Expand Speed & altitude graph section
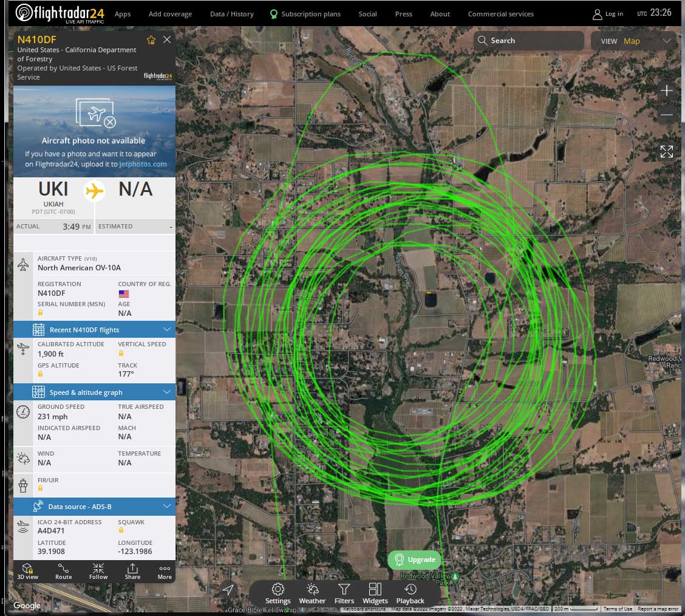 click(94, 392)
